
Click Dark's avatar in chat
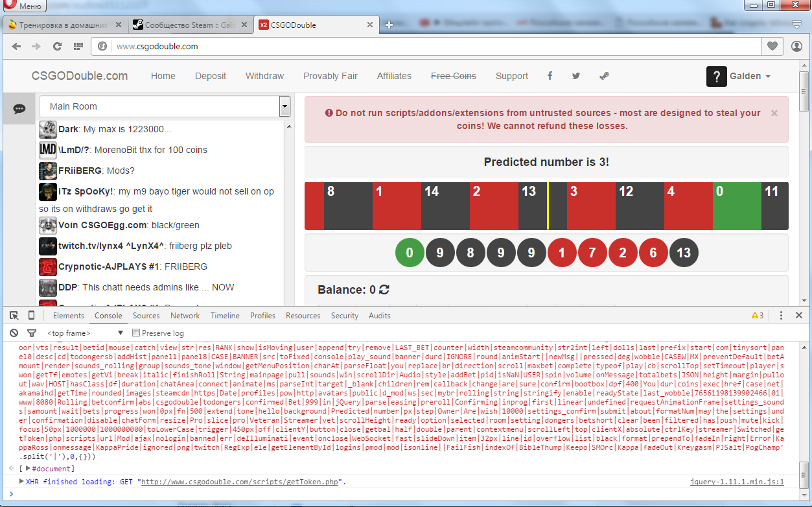coord(48,129)
